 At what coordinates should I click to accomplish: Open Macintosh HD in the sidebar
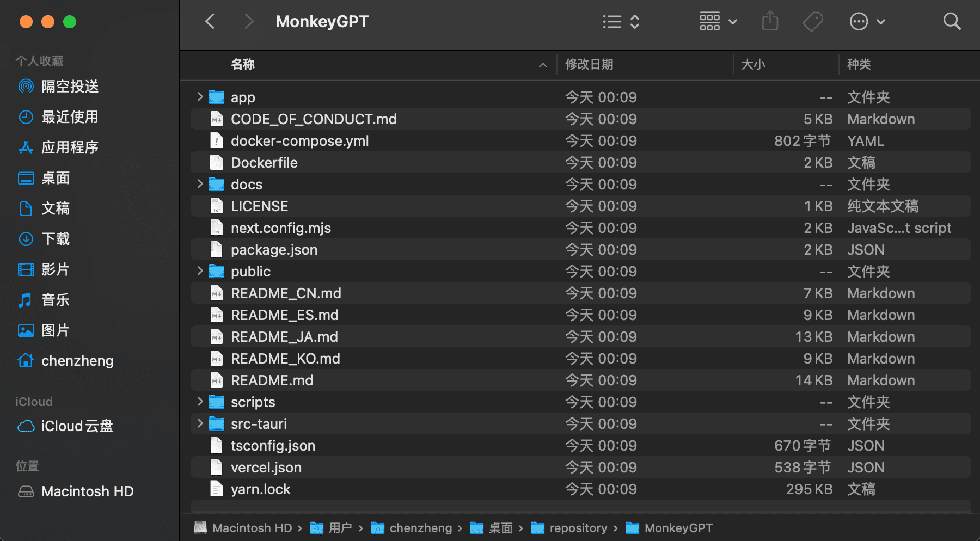(87, 491)
